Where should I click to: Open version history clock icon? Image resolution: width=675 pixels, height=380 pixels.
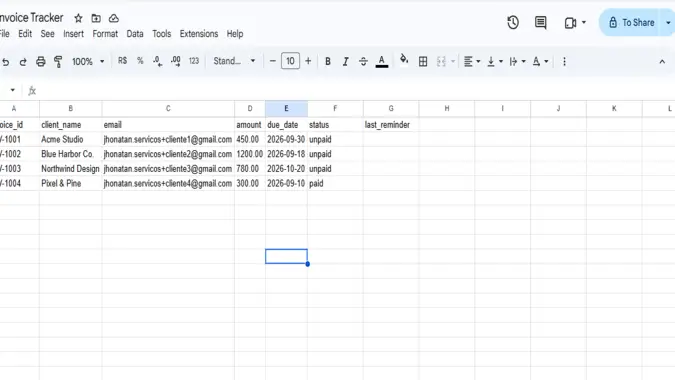(x=513, y=22)
